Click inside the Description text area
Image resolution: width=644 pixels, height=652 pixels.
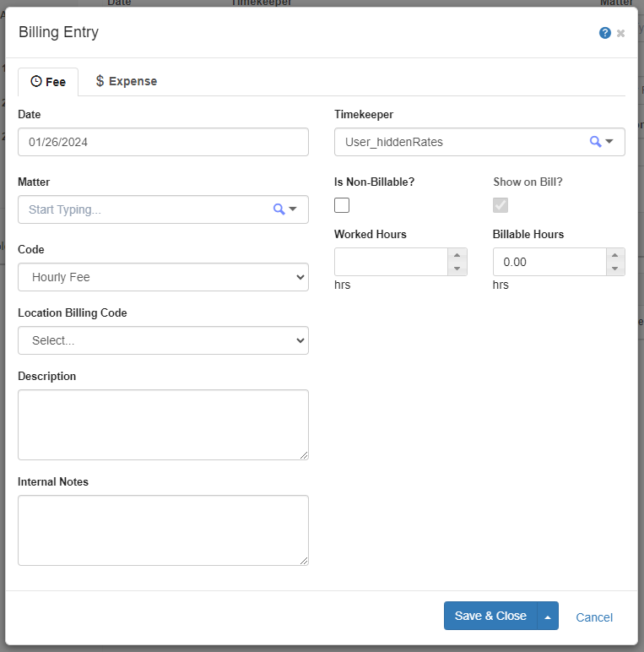click(x=163, y=425)
